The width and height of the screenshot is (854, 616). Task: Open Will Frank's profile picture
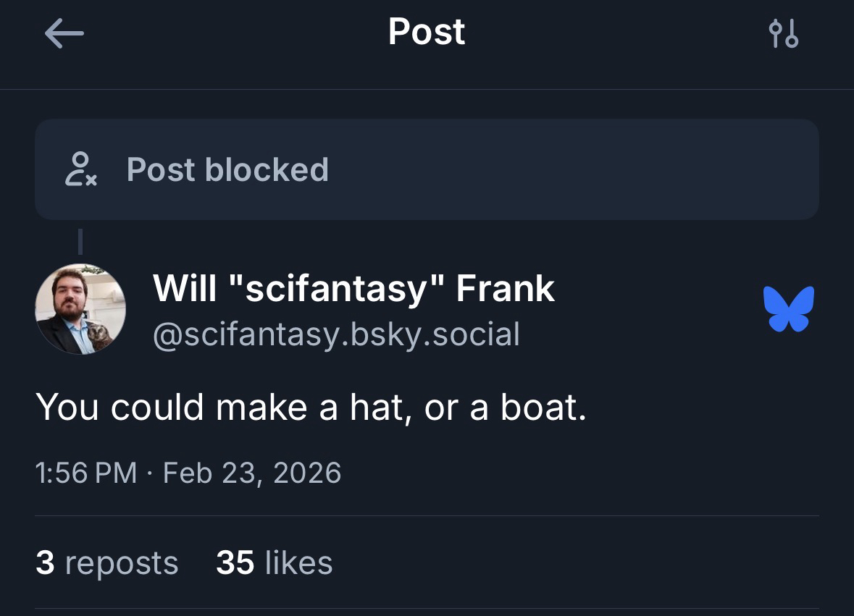tap(80, 309)
